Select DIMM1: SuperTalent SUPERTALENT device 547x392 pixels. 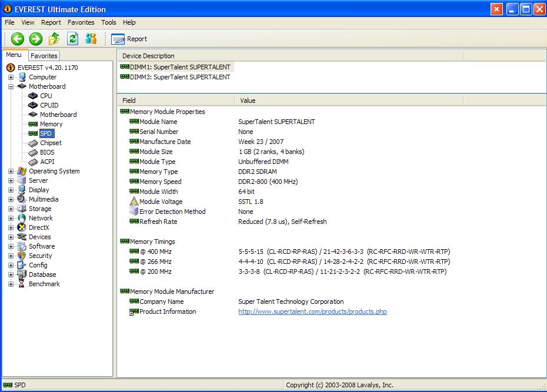180,67
